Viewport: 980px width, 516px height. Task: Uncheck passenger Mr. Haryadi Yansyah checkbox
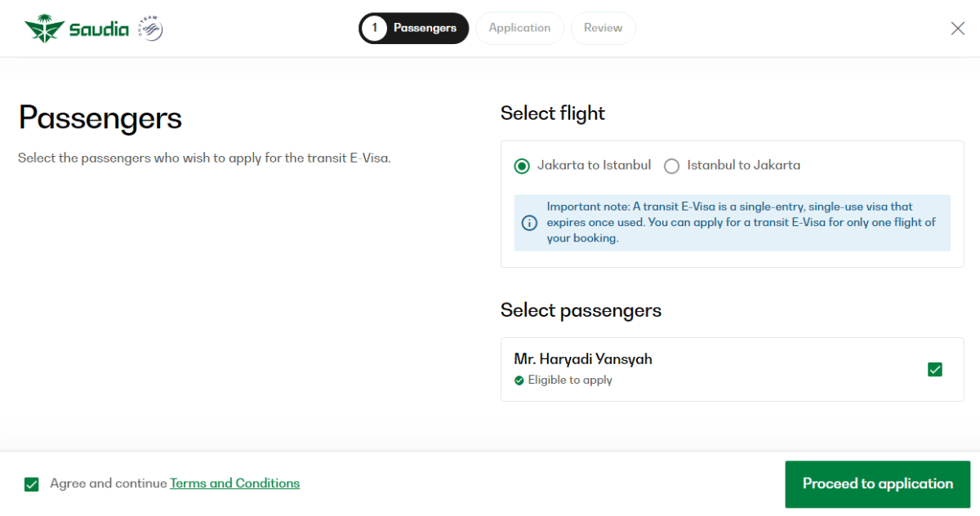[x=935, y=369]
